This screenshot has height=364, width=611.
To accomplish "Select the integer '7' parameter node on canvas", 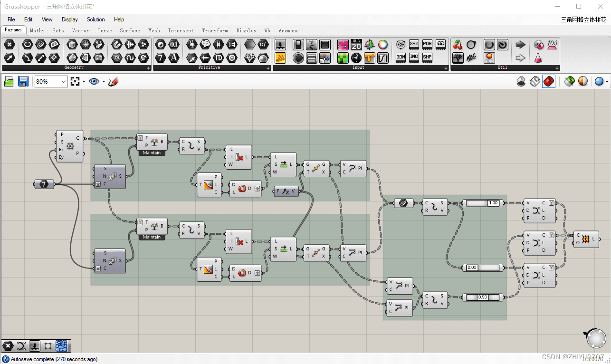I will pos(44,184).
